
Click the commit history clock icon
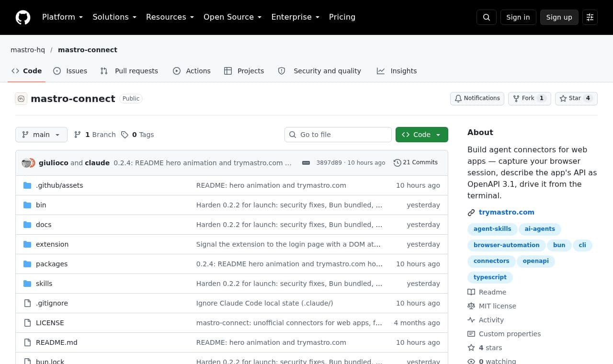coord(397,163)
